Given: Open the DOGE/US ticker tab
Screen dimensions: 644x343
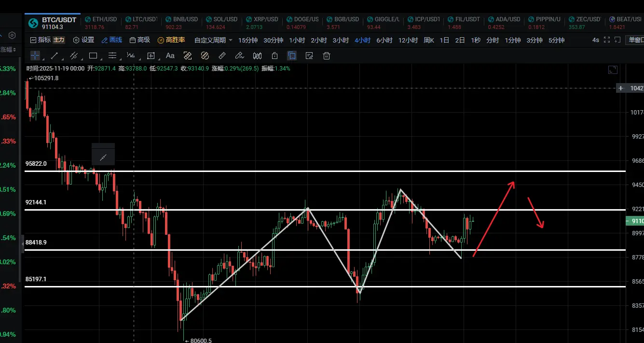Looking at the screenshot, I should click(x=302, y=23).
